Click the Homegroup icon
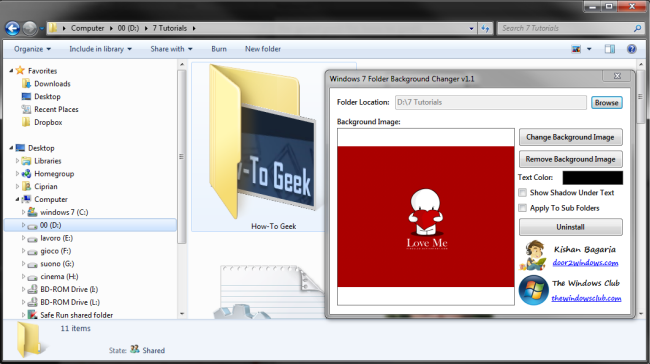 [26, 174]
